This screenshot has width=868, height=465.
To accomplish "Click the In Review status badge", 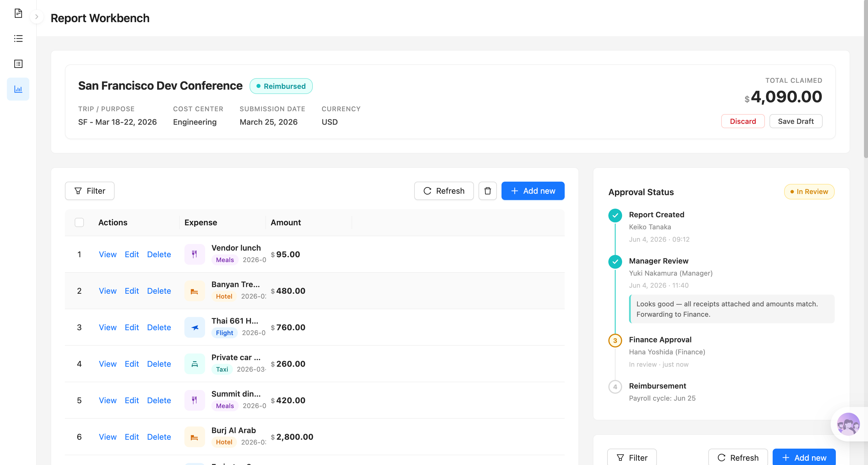I will 809,191.
